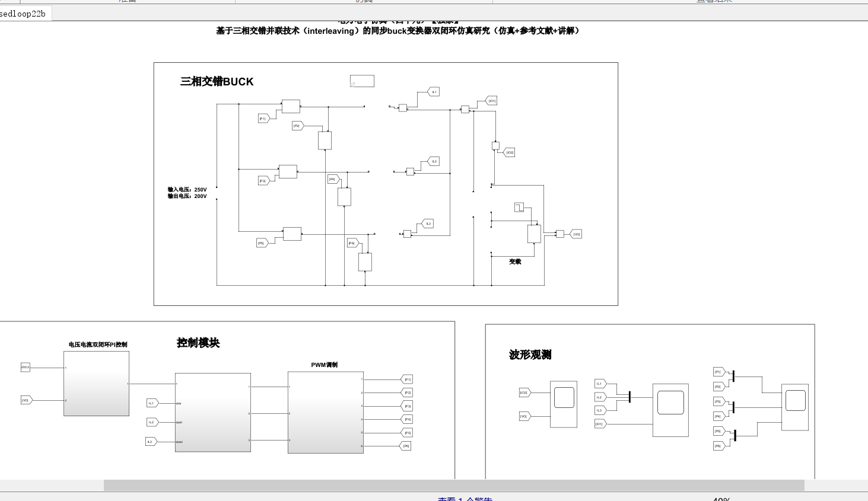868x501 pixels.
Task: Select the switch block driven by the P2 tag
Action: 325,141
